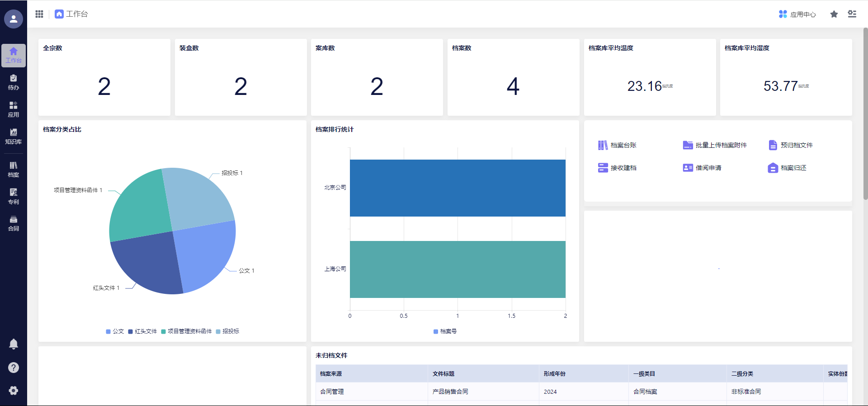Open 知识库 in the sidebar
This screenshot has height=406, width=868.
tap(14, 137)
